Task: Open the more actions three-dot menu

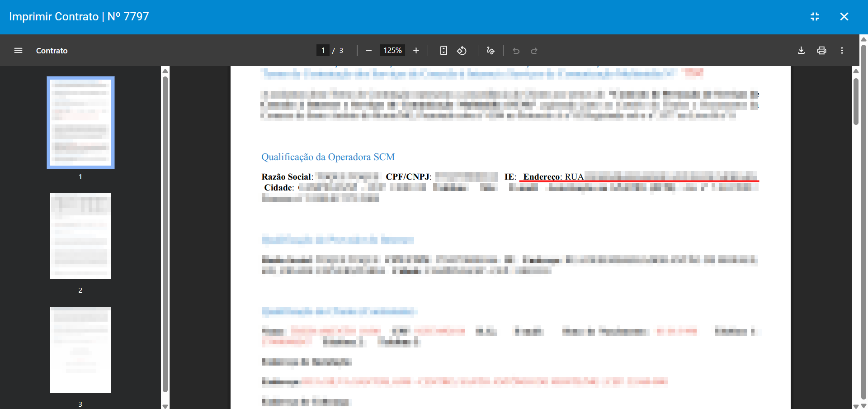Action: tap(842, 51)
